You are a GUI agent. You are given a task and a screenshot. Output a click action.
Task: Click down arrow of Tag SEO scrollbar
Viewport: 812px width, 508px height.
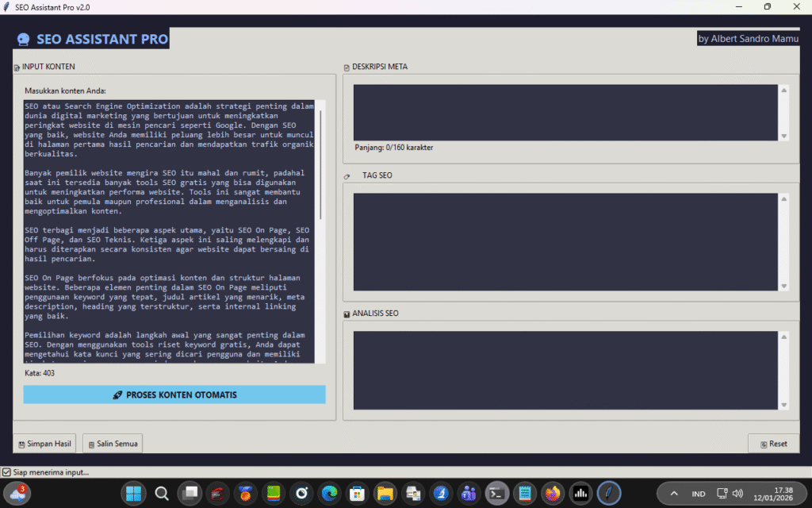(x=783, y=286)
